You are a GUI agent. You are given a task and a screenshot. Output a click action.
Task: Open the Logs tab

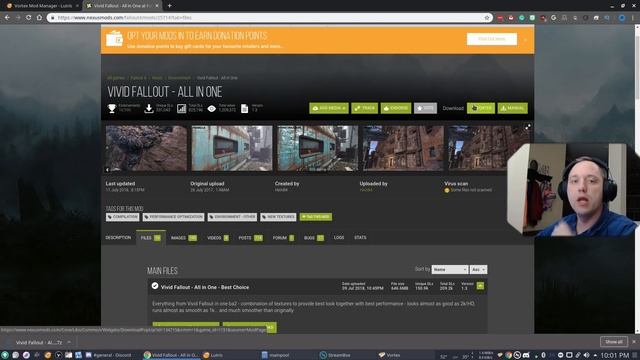point(339,238)
